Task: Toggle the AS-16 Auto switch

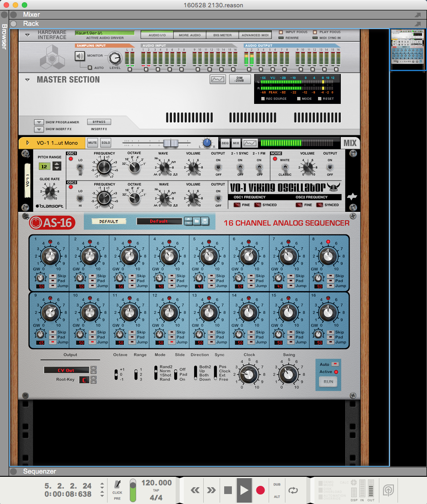Action: (335, 364)
